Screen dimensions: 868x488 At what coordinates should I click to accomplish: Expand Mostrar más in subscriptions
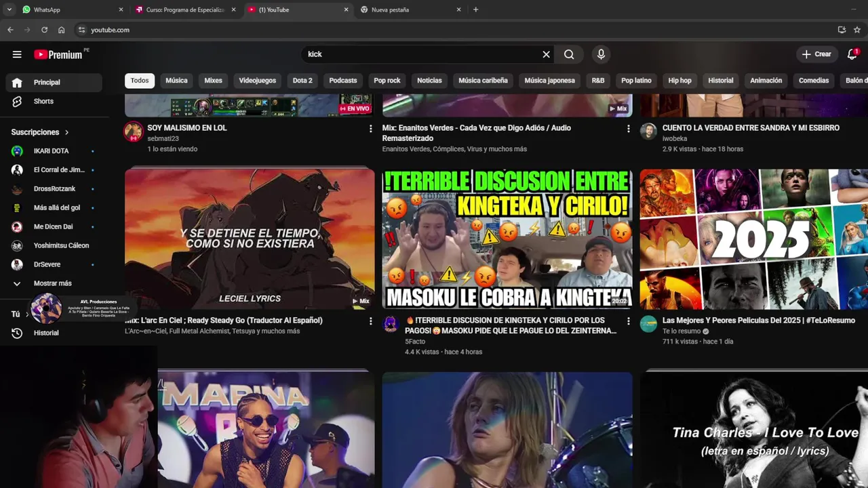tap(54, 283)
